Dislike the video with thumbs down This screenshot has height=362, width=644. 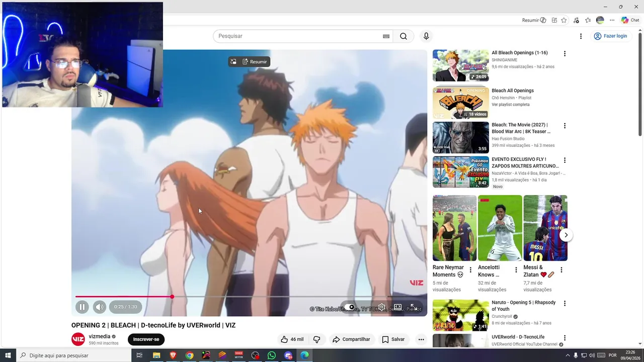click(316, 339)
